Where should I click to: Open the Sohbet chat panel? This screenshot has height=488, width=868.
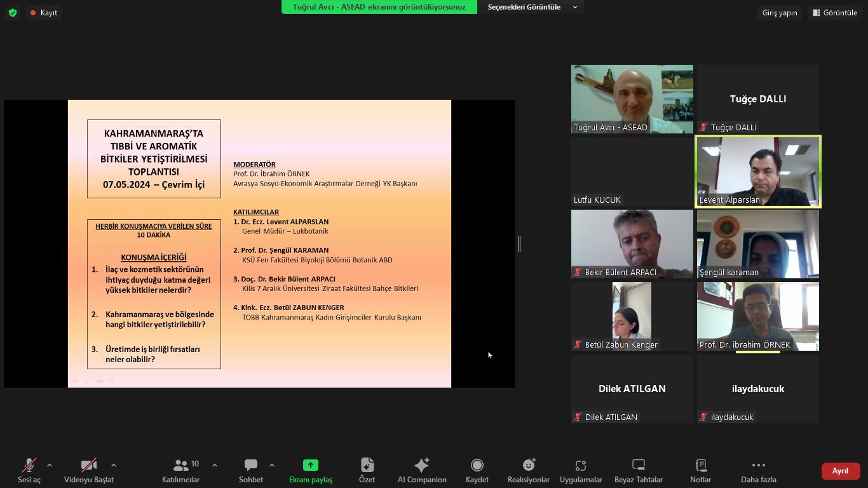coord(251,470)
